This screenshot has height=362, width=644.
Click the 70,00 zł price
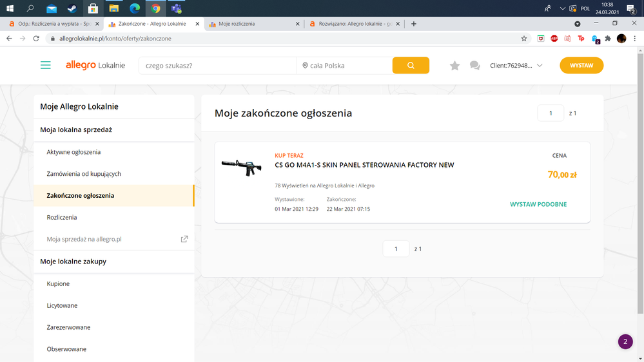coord(562,175)
